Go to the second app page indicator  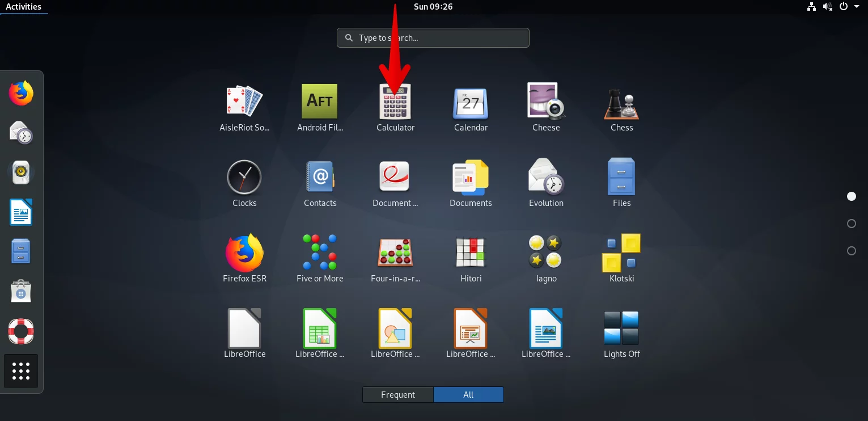(x=852, y=224)
